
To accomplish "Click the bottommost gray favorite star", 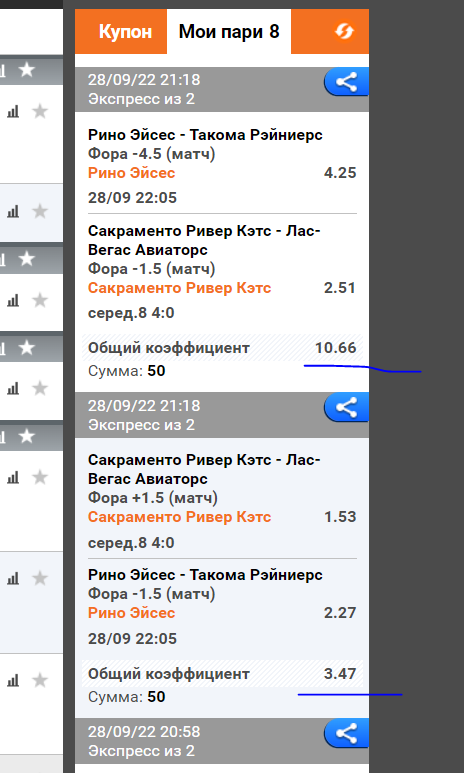I will (39, 681).
